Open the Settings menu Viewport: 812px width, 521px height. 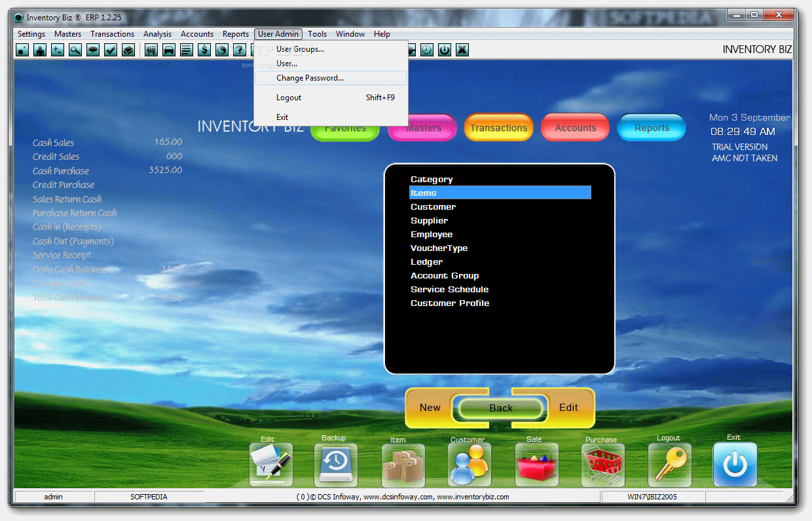[31, 34]
